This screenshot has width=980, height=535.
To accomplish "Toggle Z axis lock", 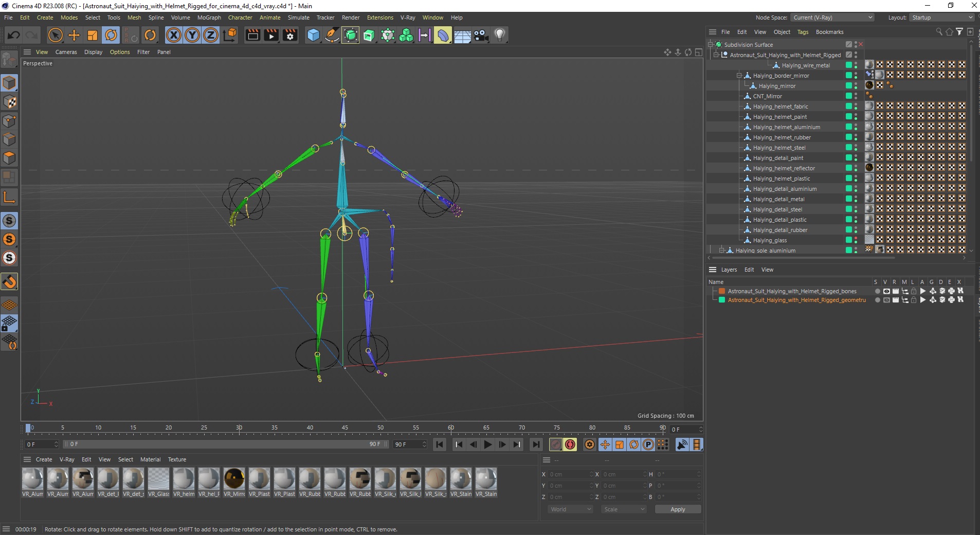I will point(211,35).
